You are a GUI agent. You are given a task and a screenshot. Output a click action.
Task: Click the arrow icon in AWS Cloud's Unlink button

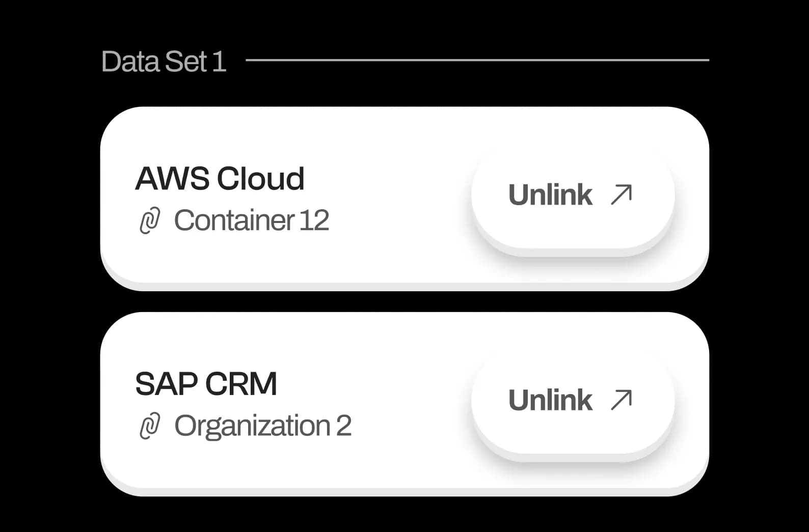click(x=622, y=194)
